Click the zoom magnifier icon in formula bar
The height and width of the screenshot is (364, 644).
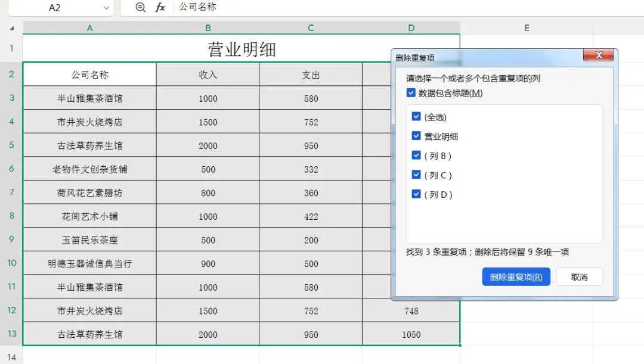[141, 7]
